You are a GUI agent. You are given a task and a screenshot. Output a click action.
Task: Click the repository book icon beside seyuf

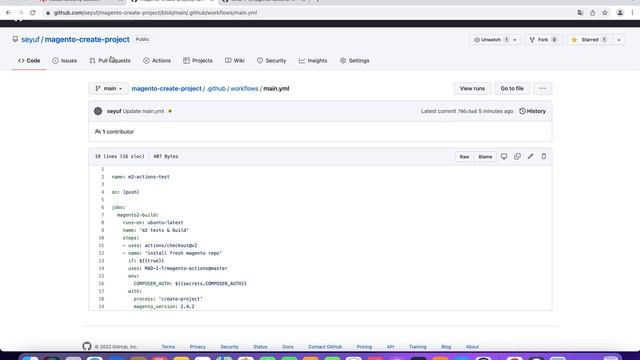point(15,39)
